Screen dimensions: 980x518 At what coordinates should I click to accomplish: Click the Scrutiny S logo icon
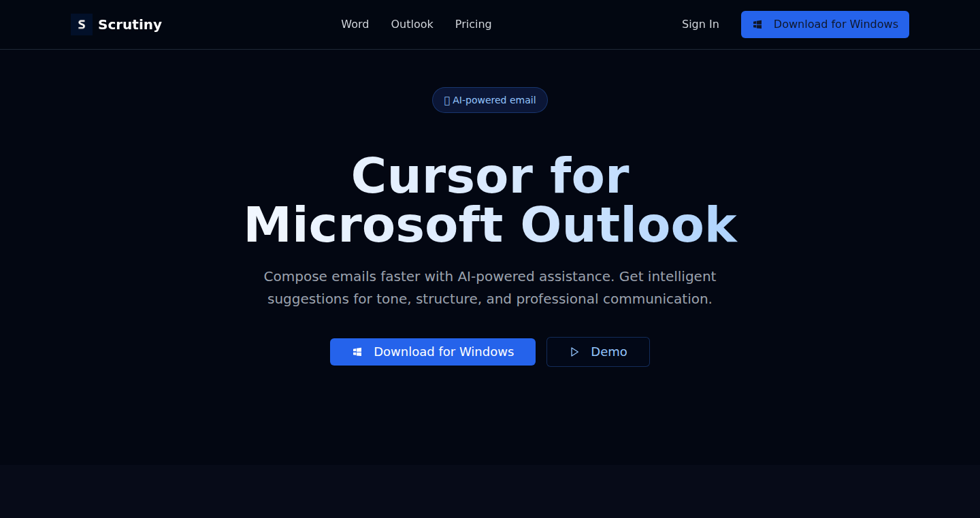click(82, 25)
